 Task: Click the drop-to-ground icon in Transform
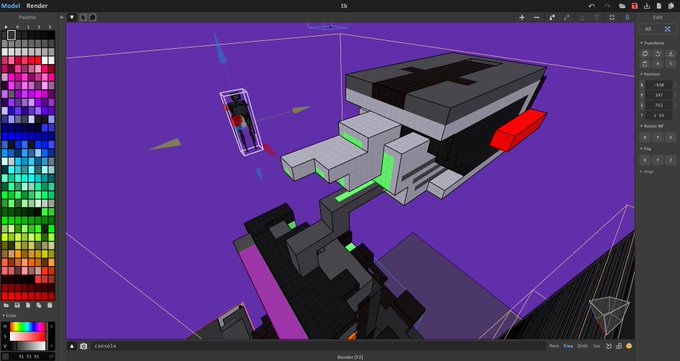point(670,54)
